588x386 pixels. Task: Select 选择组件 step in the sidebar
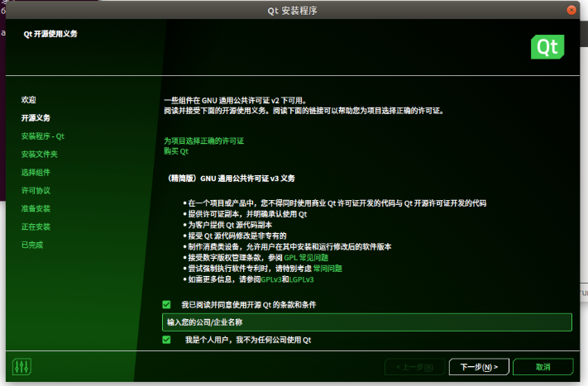(x=36, y=173)
